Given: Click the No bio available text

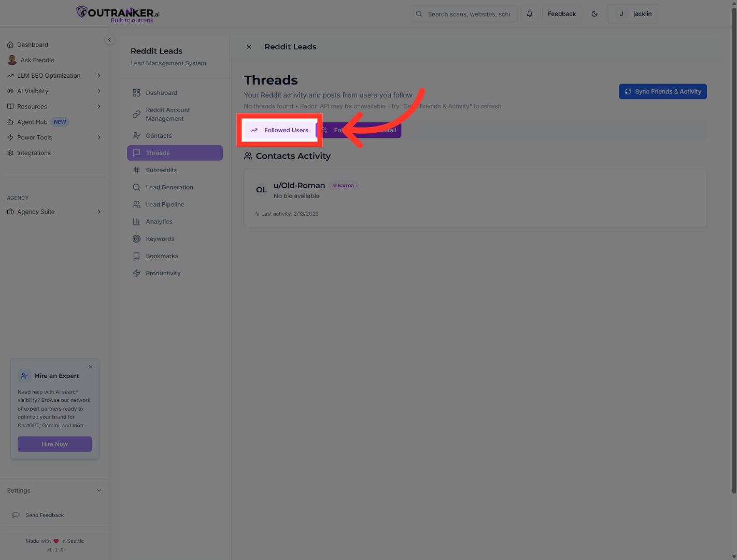Looking at the screenshot, I should point(296,196).
